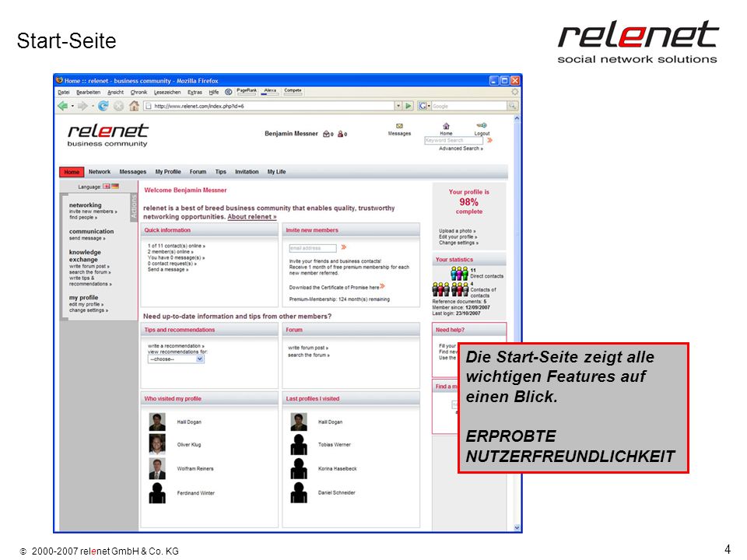The width and height of the screenshot is (747, 560).
Task: Click Download the Certificate of Promise link
Action: tap(337, 287)
